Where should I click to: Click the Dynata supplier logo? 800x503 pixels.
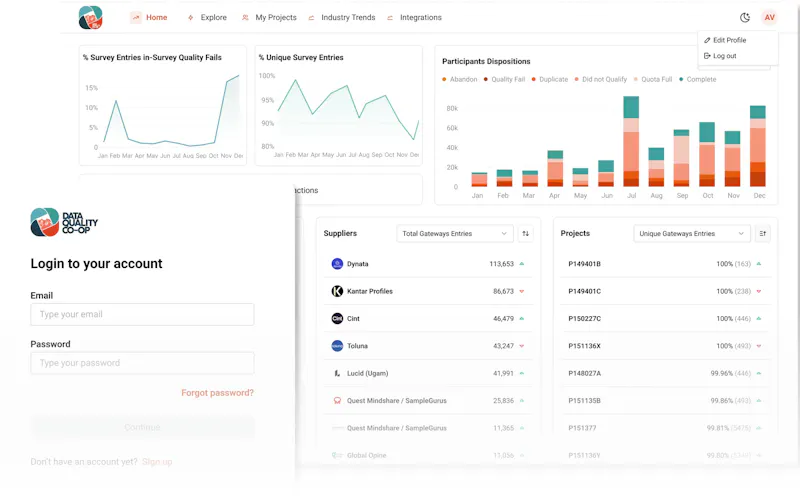[x=337, y=264]
